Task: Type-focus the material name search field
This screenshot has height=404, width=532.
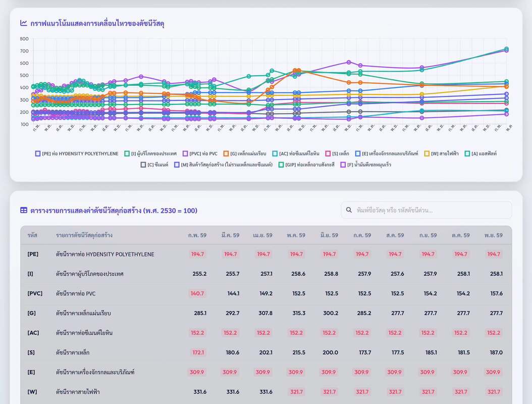Action: click(427, 210)
